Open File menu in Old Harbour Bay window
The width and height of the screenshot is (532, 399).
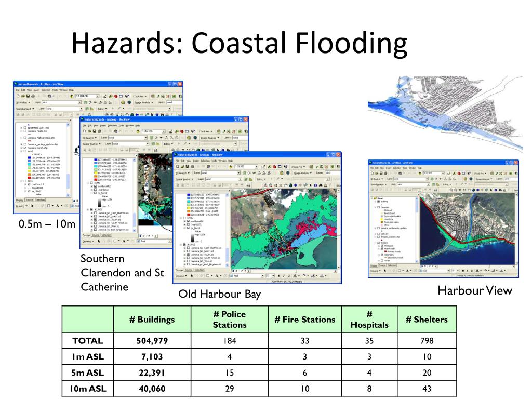177,161
